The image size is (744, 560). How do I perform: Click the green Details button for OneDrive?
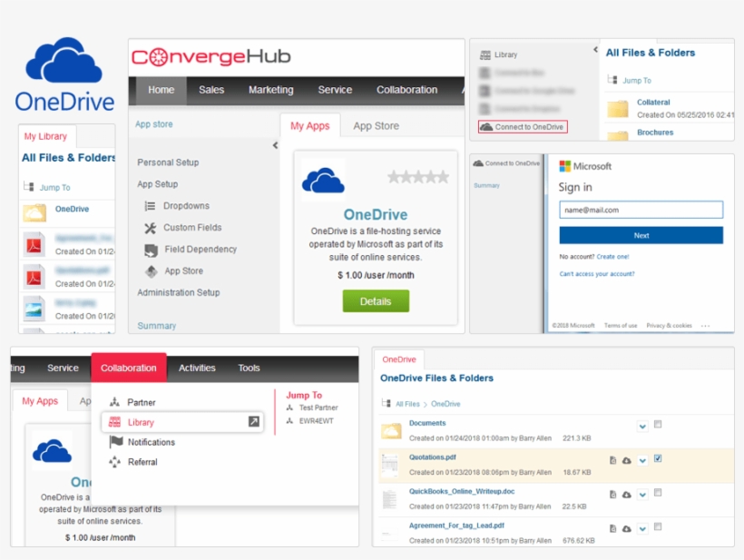click(376, 300)
